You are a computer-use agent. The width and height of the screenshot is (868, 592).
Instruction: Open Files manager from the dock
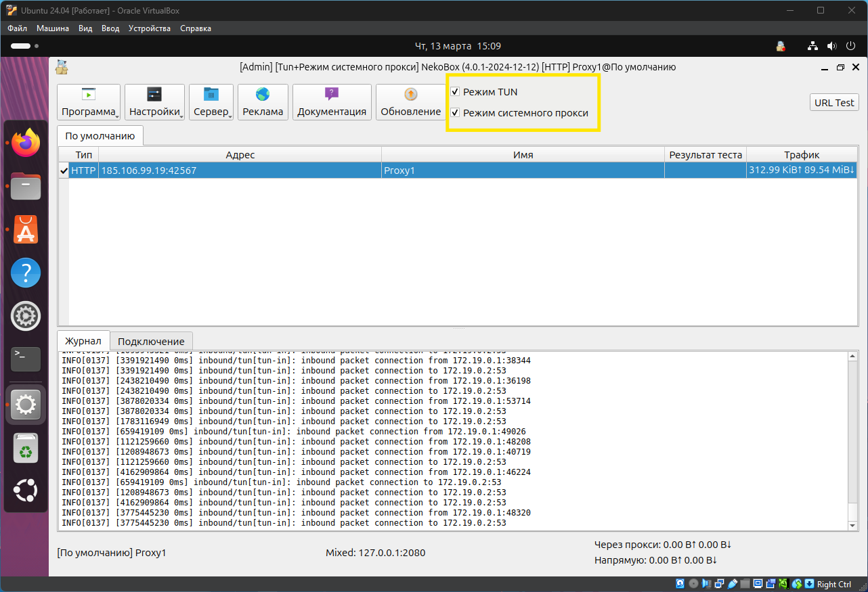(x=26, y=186)
